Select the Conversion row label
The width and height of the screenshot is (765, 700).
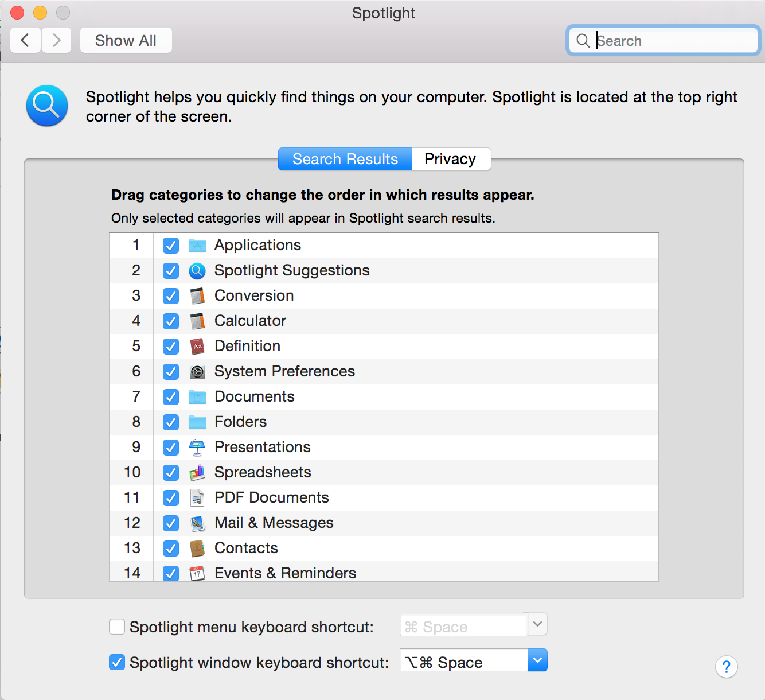click(x=254, y=295)
